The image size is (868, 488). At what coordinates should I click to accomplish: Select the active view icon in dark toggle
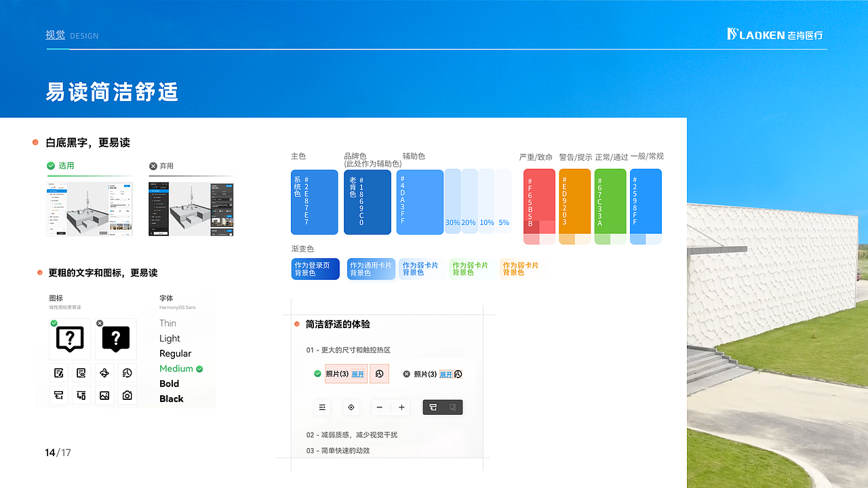coord(433,407)
